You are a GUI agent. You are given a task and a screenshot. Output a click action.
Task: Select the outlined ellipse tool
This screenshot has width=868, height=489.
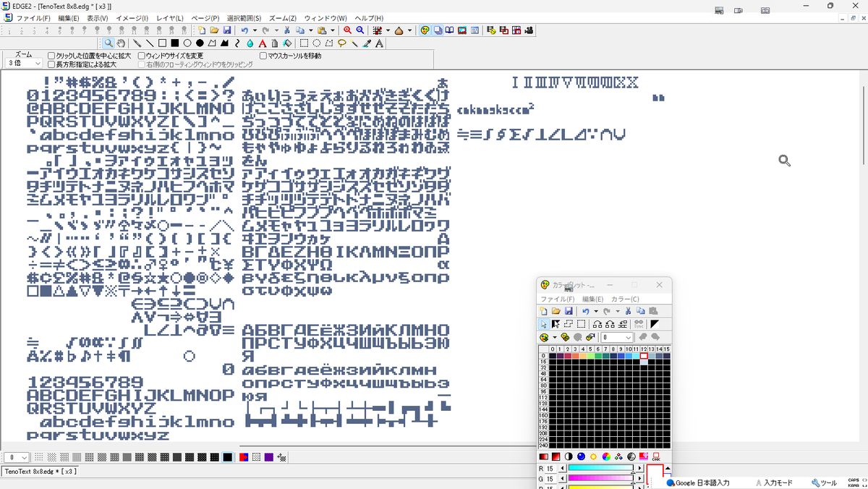[187, 43]
